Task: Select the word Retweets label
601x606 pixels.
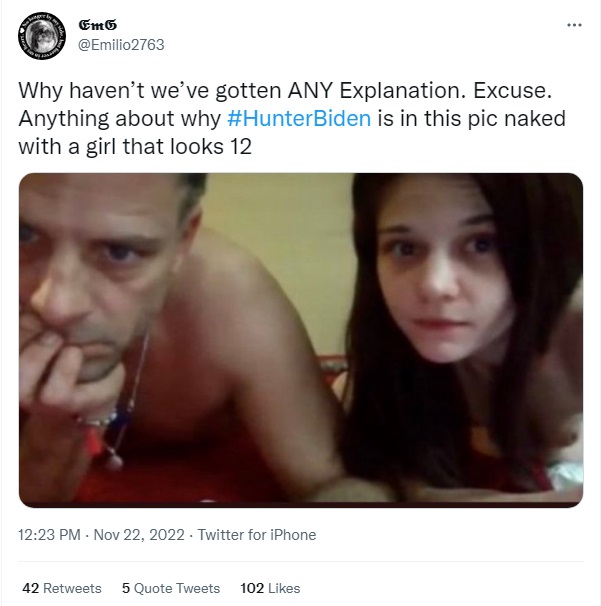Action: [72, 588]
